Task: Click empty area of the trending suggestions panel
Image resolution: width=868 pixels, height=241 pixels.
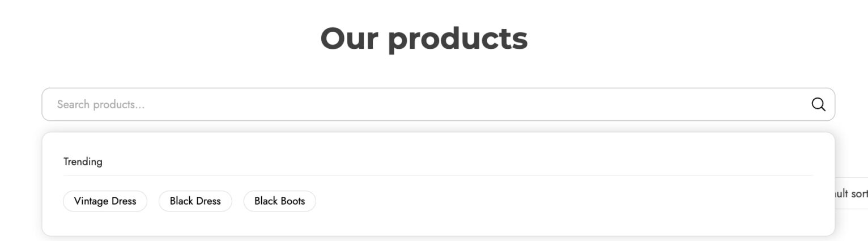Action: click(567, 204)
